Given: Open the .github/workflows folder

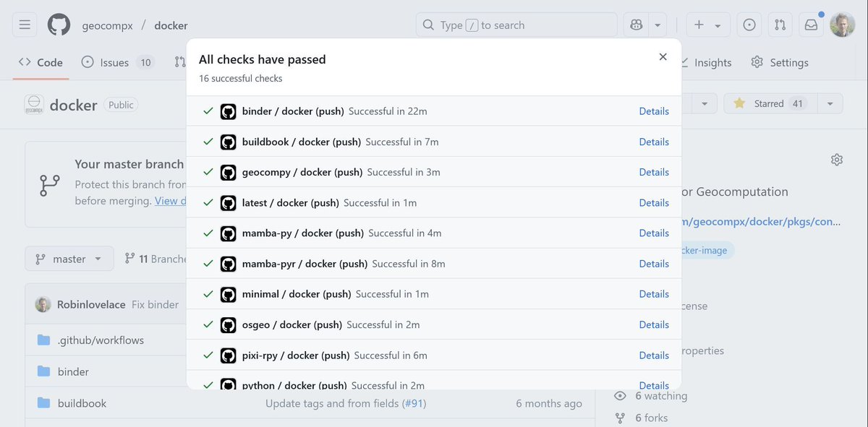Looking at the screenshot, I should click(x=101, y=340).
